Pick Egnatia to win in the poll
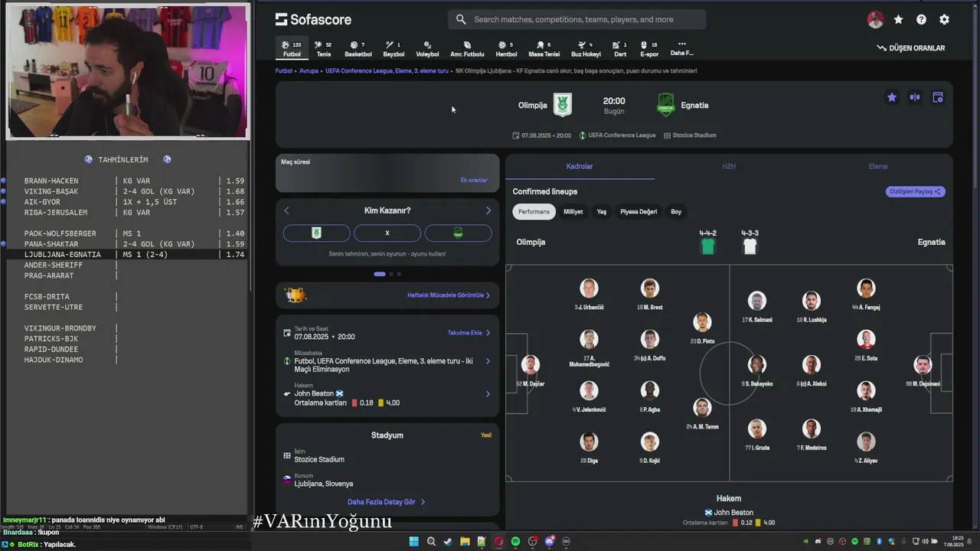980x551 pixels. click(x=458, y=233)
